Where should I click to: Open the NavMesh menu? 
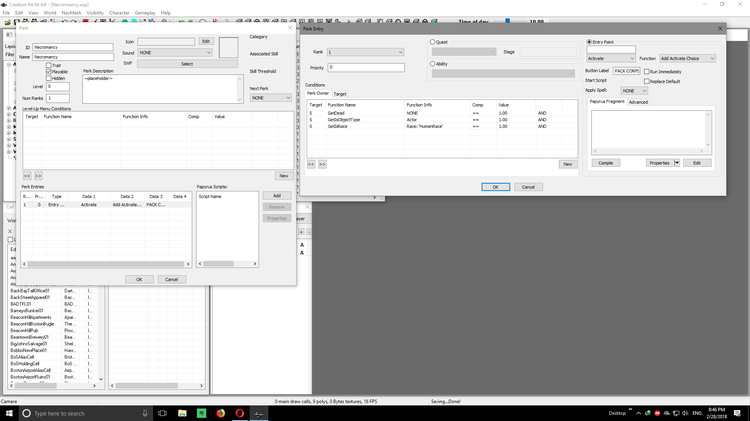pos(71,13)
